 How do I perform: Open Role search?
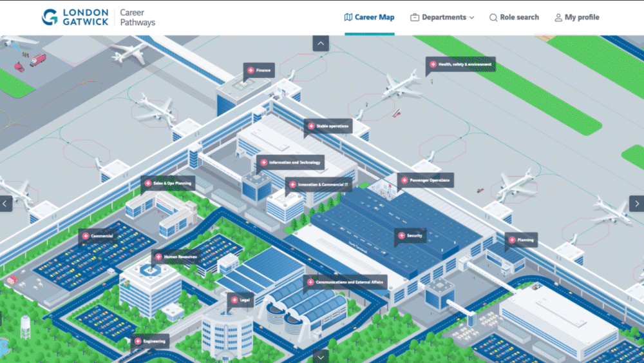point(514,17)
